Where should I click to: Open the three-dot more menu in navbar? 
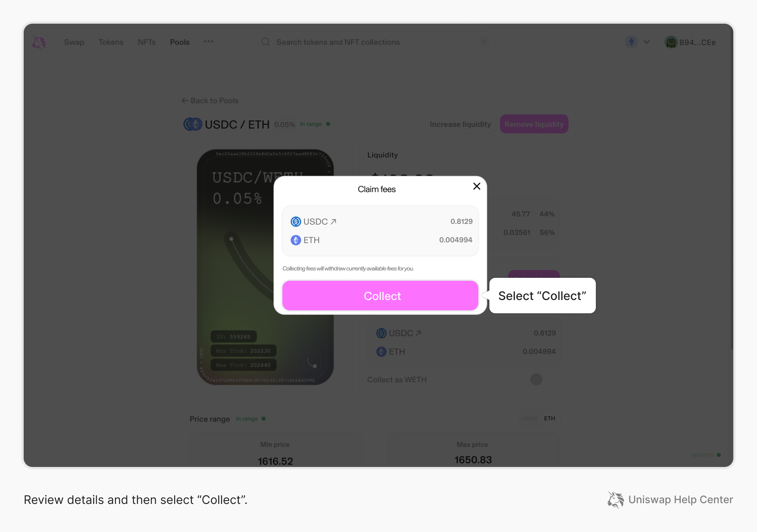point(208,41)
